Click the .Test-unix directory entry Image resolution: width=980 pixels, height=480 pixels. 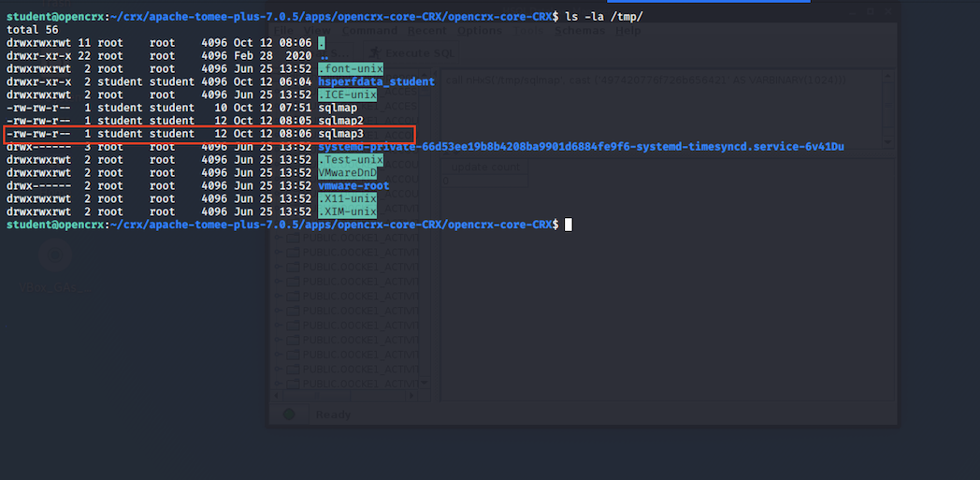[x=351, y=160]
